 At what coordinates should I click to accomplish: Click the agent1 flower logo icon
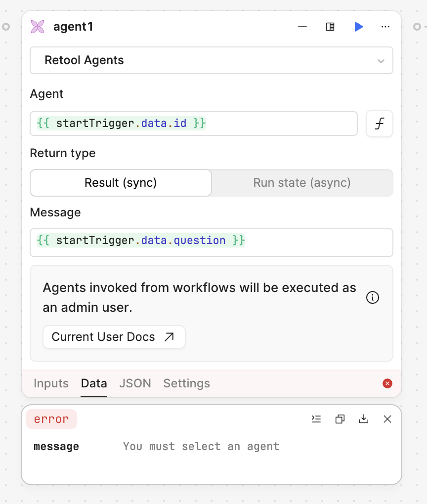pos(38,27)
